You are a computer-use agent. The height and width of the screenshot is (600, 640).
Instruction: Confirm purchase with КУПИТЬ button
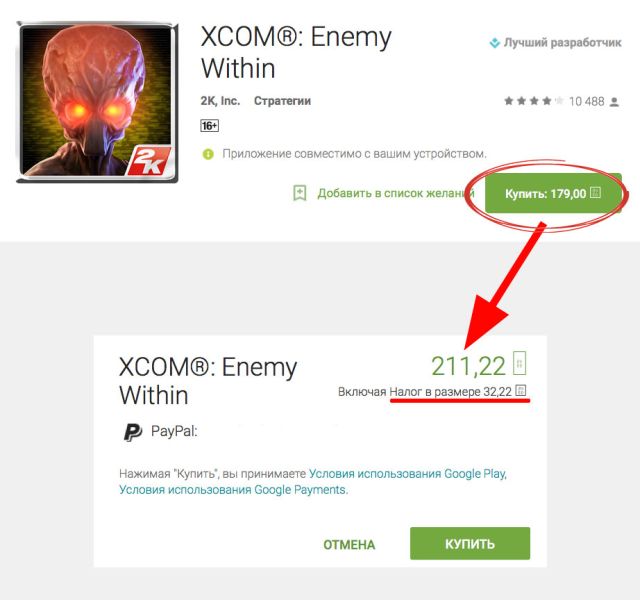(x=470, y=543)
